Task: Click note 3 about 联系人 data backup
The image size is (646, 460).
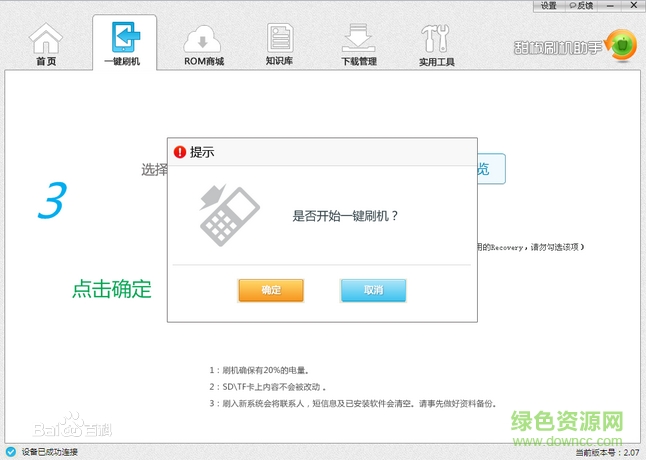Action: (353, 403)
